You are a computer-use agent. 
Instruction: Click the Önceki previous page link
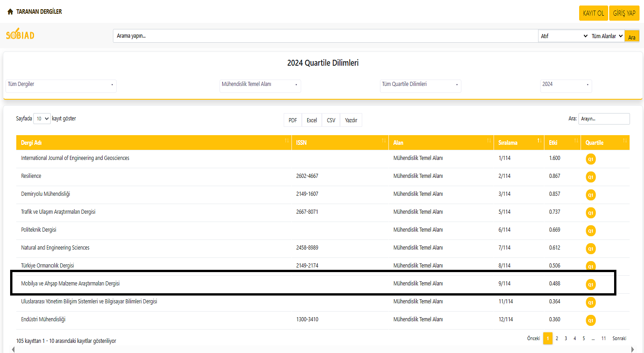click(x=534, y=338)
